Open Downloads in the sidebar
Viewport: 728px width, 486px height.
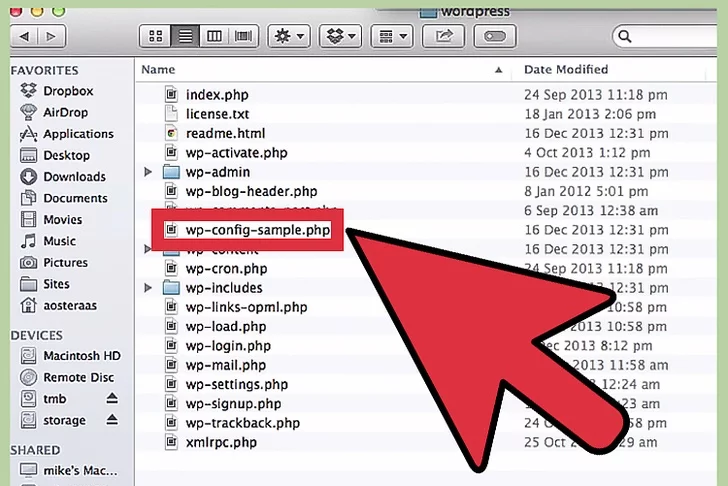pos(74,177)
